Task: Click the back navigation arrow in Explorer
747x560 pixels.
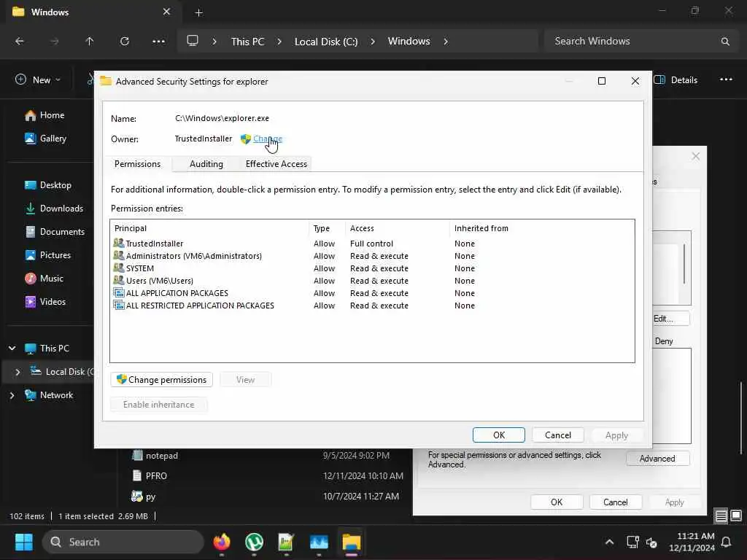Action: pos(20,42)
